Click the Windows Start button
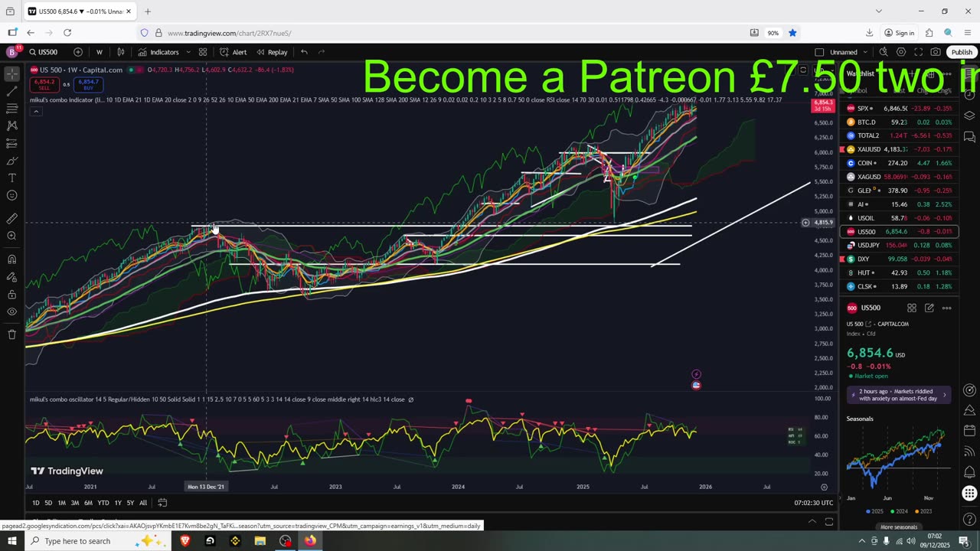Viewport: 980px width, 551px height. pos(12,541)
